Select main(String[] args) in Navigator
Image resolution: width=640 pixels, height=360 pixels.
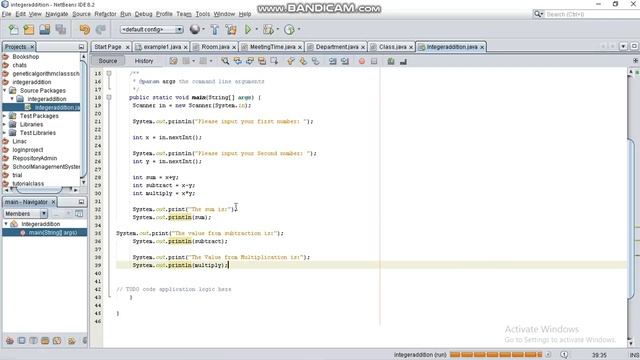coord(52,233)
